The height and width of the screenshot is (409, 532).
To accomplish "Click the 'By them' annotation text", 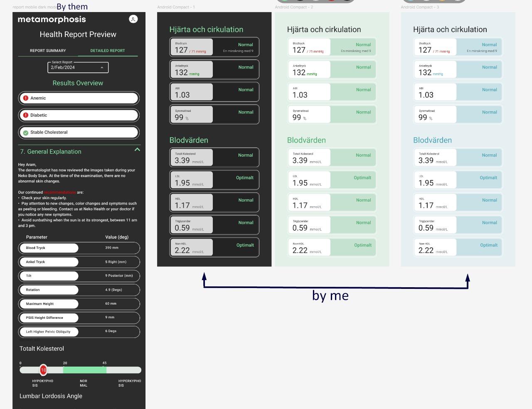I will coord(72,7).
